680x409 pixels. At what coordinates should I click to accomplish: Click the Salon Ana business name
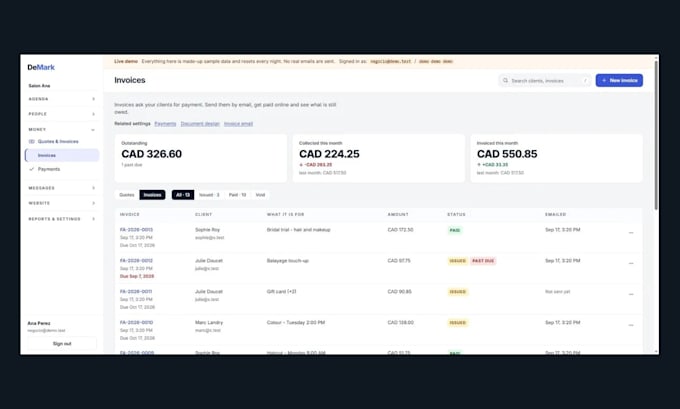pos(39,86)
